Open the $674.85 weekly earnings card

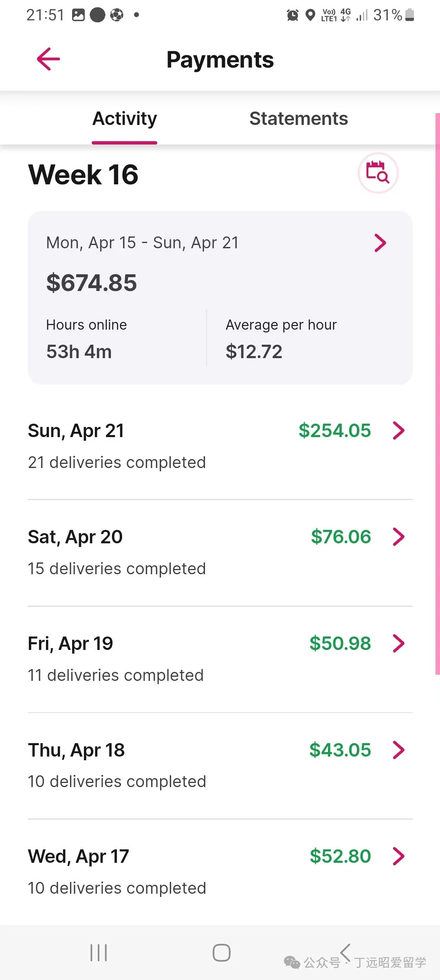(x=220, y=297)
